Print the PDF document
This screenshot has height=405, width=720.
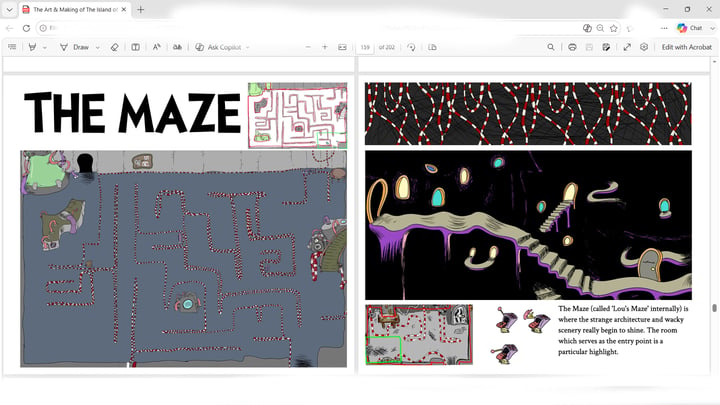(x=572, y=47)
